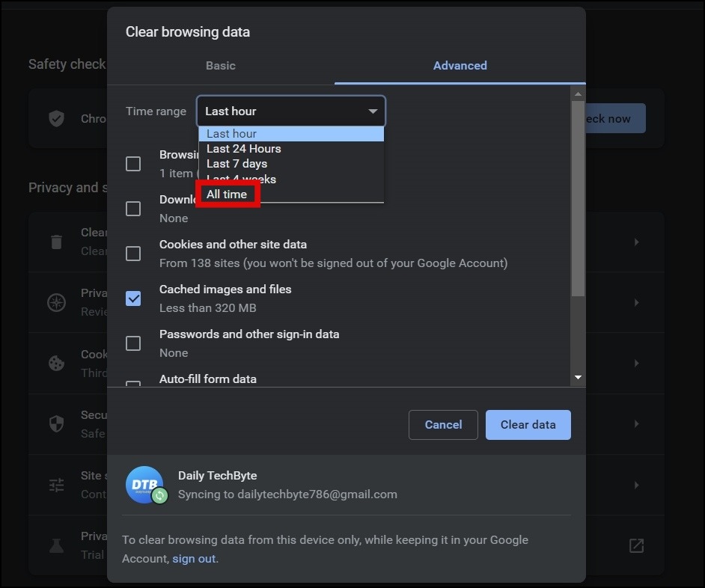The width and height of the screenshot is (705, 588).
Task: Uncheck Cached images and files
Action: tap(133, 298)
